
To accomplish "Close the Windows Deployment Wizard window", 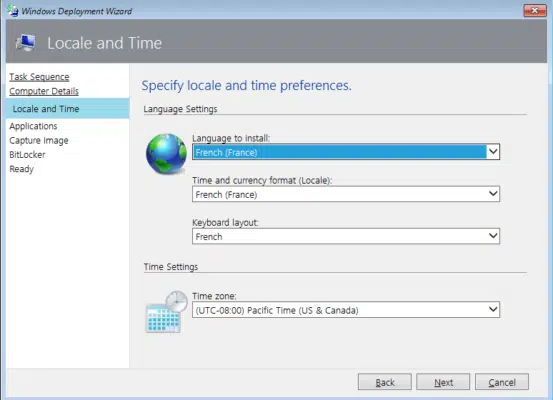I will coord(535,10).
